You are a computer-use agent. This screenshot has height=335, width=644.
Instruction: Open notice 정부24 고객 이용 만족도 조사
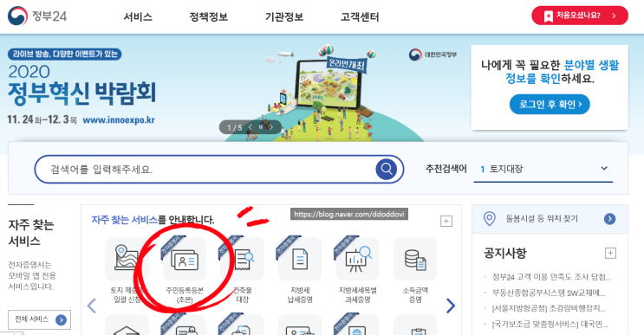point(551,277)
